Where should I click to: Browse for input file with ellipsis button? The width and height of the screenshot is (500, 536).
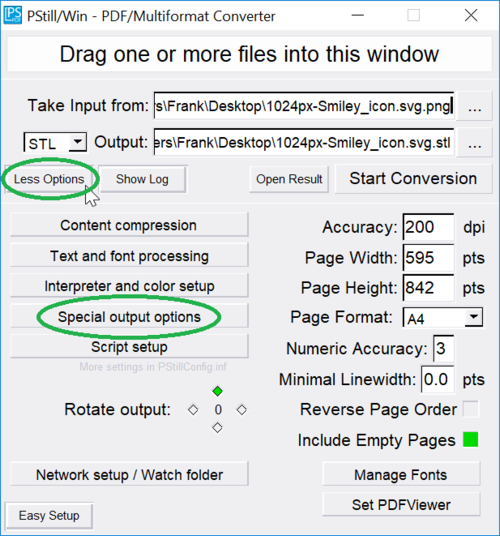coord(475,106)
